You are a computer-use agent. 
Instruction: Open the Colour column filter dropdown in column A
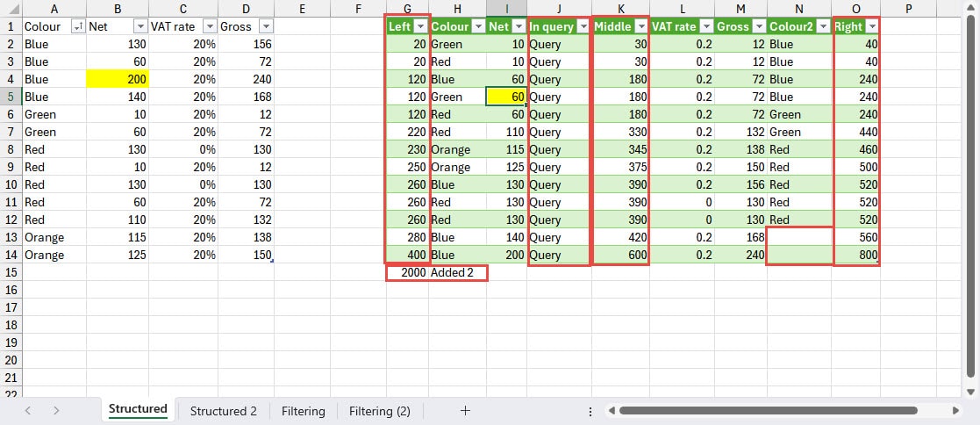(78, 27)
